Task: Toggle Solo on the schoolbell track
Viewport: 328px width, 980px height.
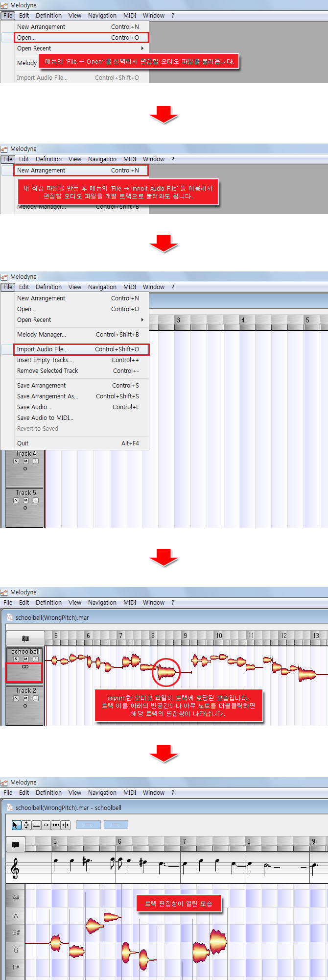Action: tap(16, 659)
